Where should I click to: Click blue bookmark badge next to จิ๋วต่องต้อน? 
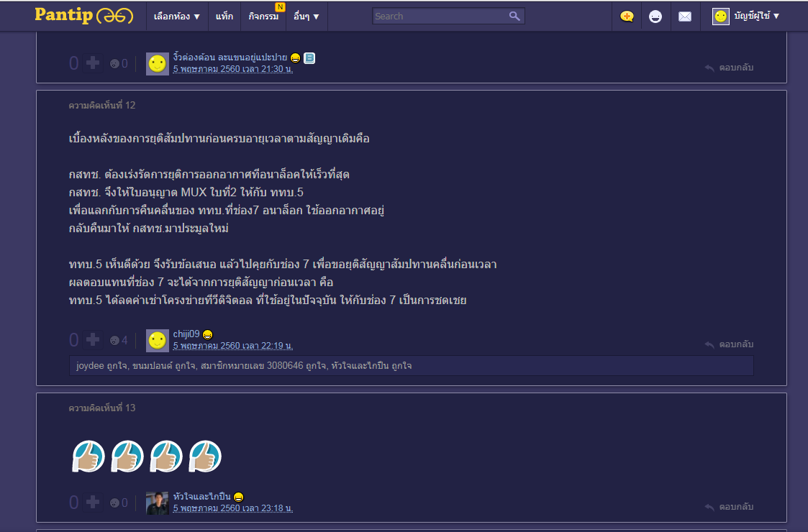coord(309,58)
